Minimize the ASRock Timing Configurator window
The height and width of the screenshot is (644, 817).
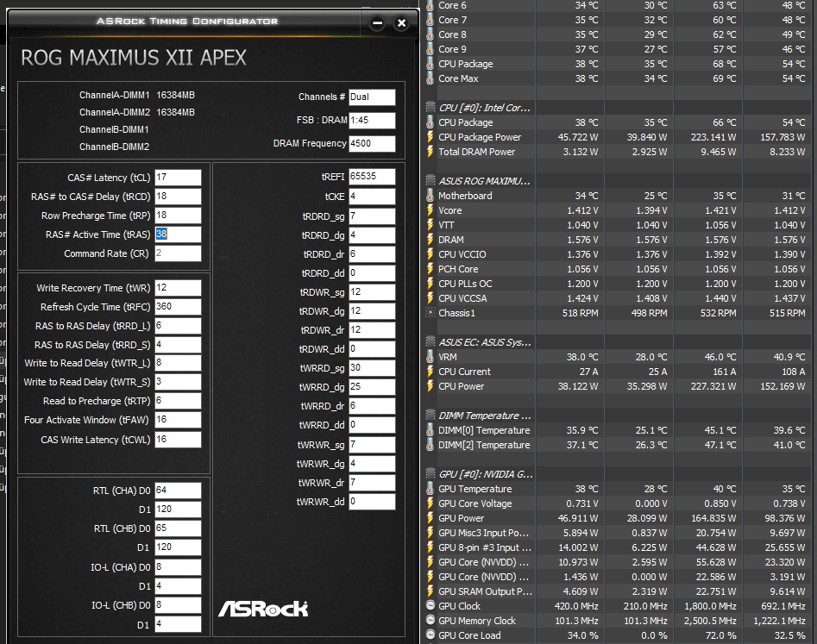point(377,23)
